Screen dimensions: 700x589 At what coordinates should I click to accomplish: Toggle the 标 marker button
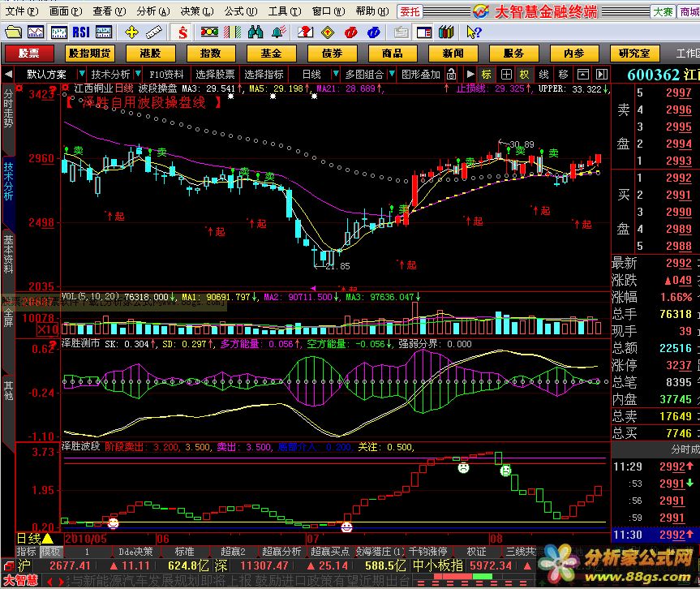pyautogui.click(x=487, y=74)
